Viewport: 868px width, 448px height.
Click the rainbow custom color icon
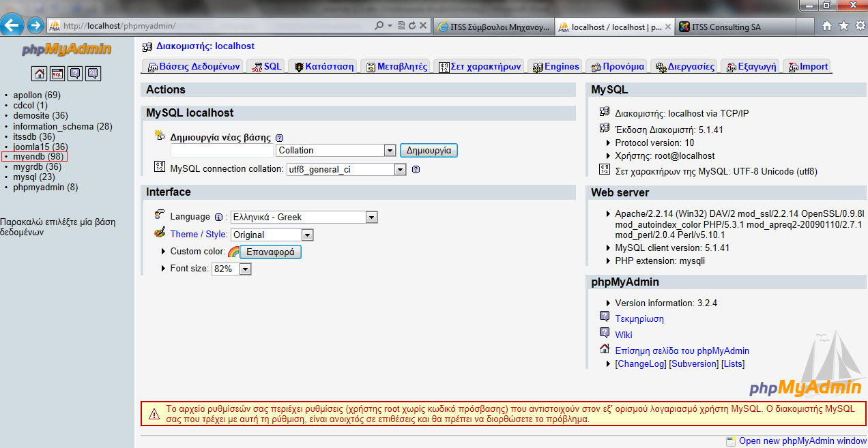233,252
